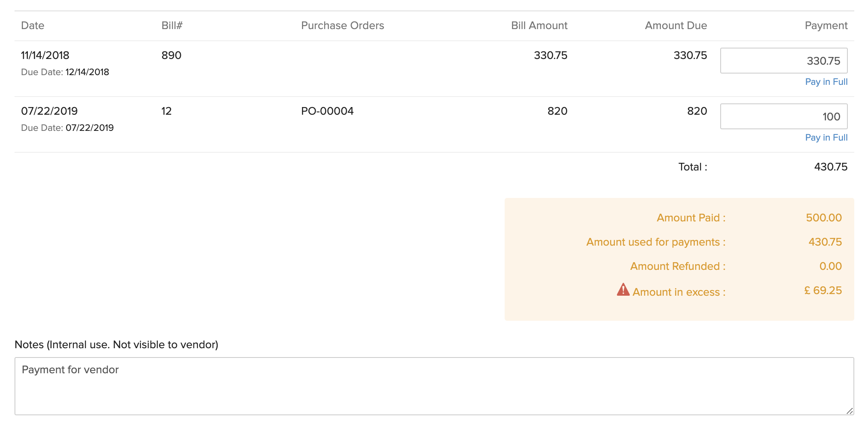Click Pay in Full for bill 890
868x429 pixels.
826,82
